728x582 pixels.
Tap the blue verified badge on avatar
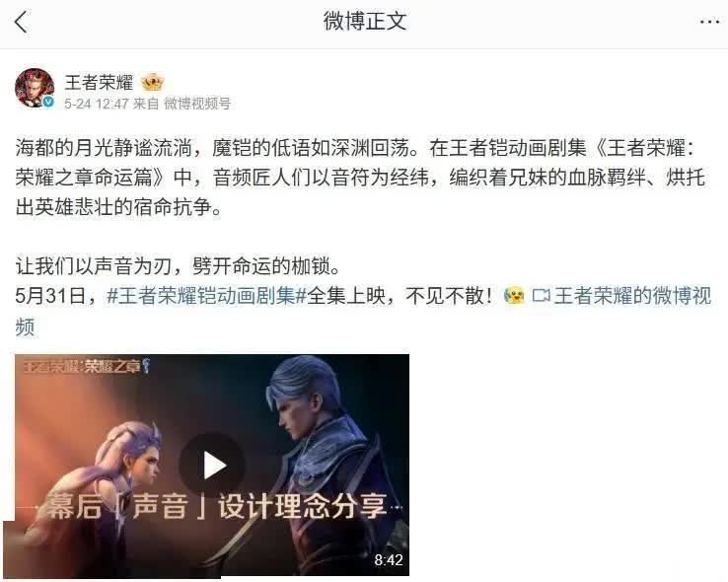[48, 102]
